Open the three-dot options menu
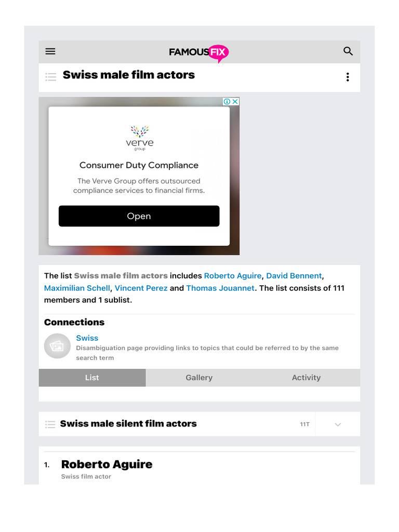 [348, 77]
